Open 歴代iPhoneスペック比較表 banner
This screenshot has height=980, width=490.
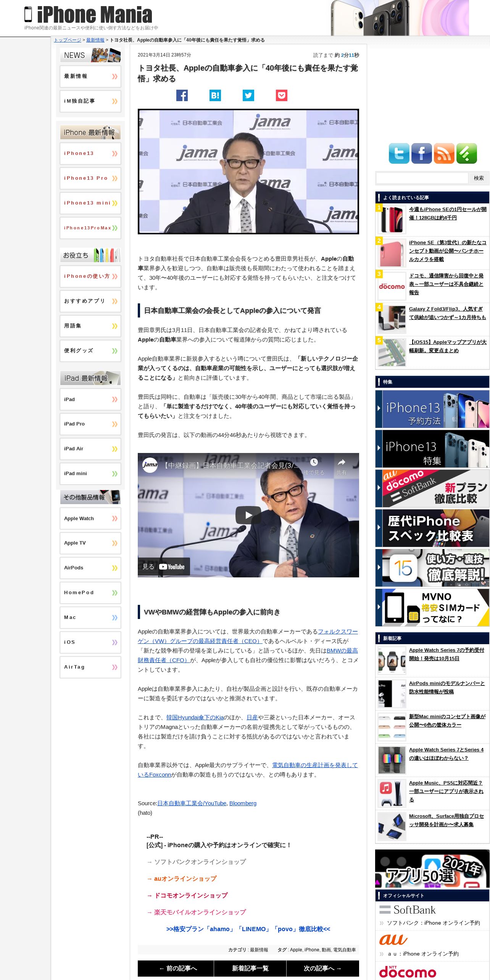pyautogui.click(x=432, y=528)
